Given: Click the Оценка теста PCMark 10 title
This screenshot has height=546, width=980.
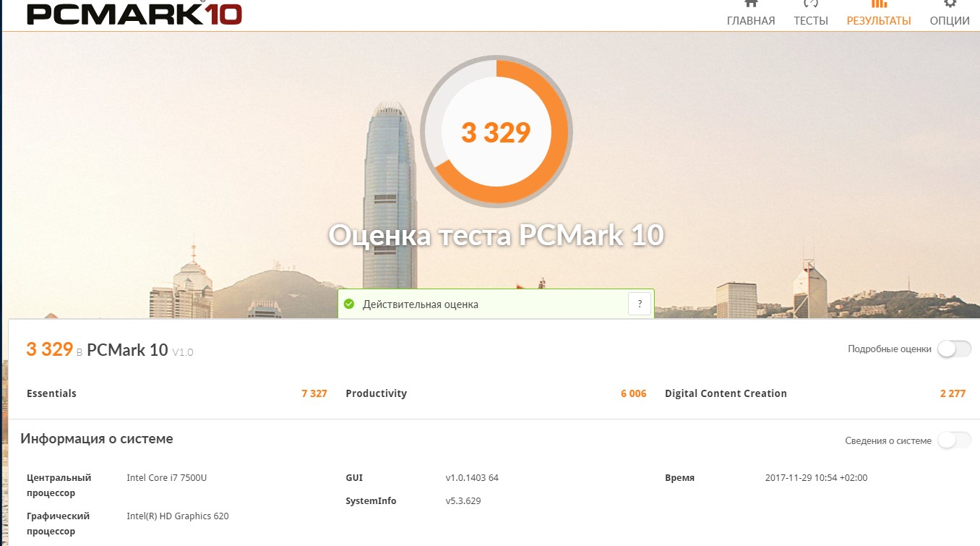Looking at the screenshot, I should point(497,235).
